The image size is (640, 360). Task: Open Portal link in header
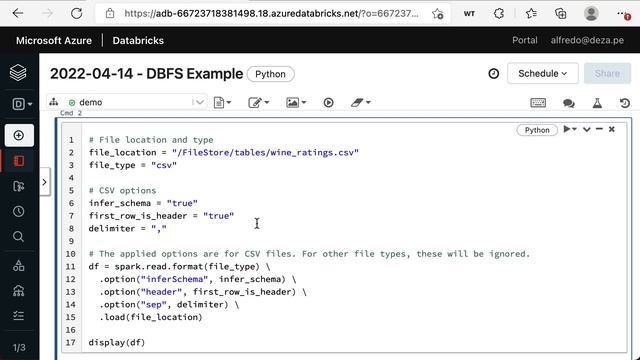524,40
